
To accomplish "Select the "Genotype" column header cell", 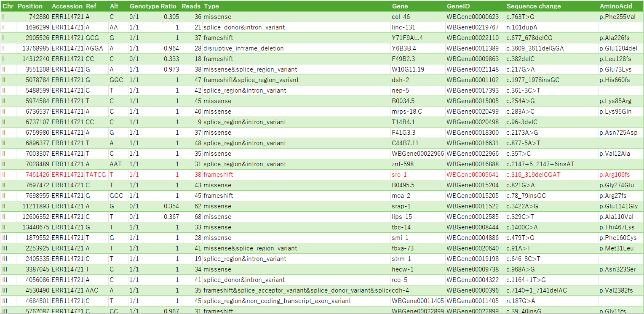I will [x=144, y=6].
